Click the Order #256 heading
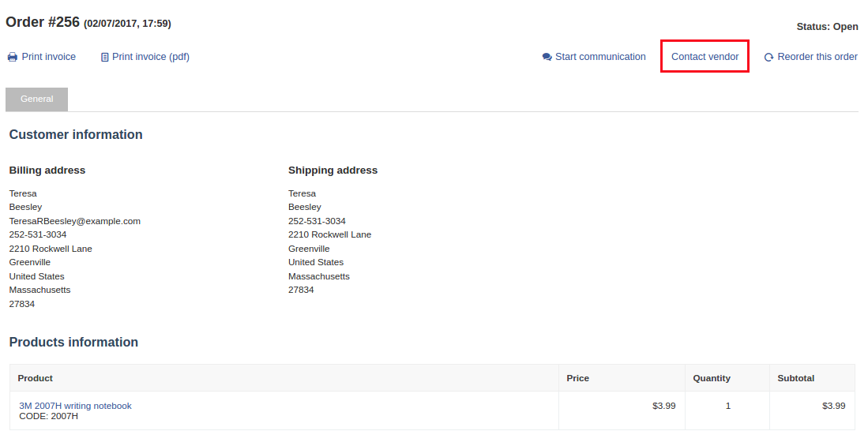This screenshot has height=446, width=868. tap(43, 22)
